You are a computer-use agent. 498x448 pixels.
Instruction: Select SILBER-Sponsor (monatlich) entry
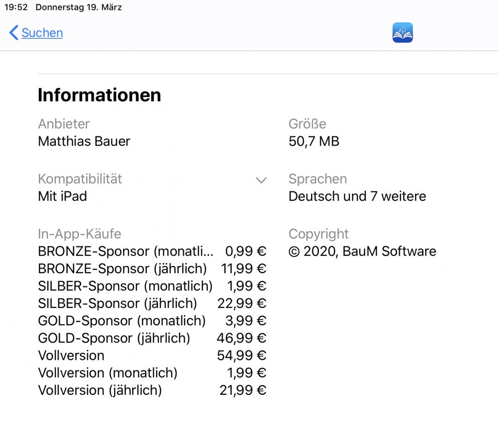tap(152, 286)
